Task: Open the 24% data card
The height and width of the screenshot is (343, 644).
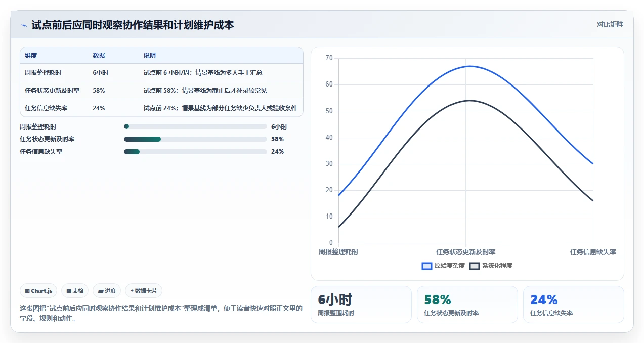Action: [574, 305]
